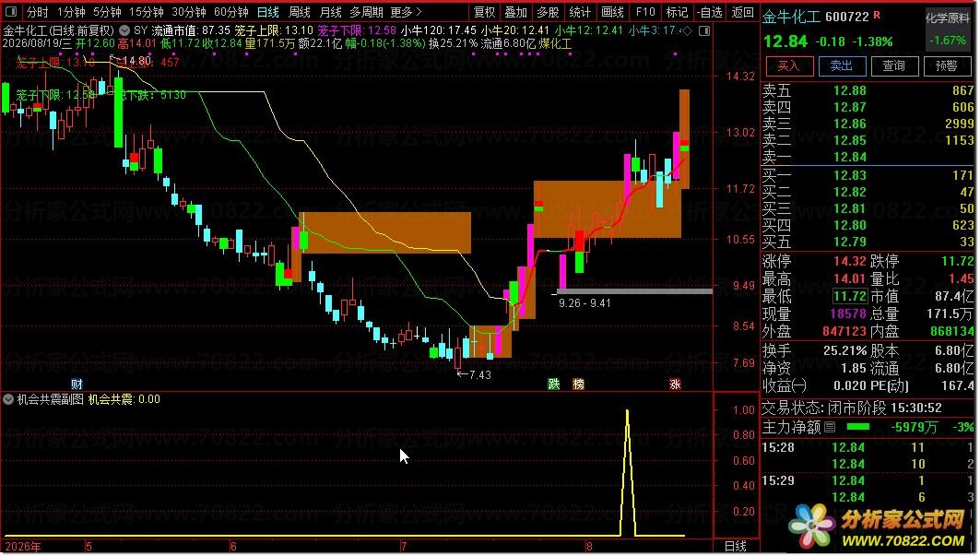Click the 机会共震 yellow spike peak
Image resolution: width=980 pixels, height=556 pixels.
[627, 411]
